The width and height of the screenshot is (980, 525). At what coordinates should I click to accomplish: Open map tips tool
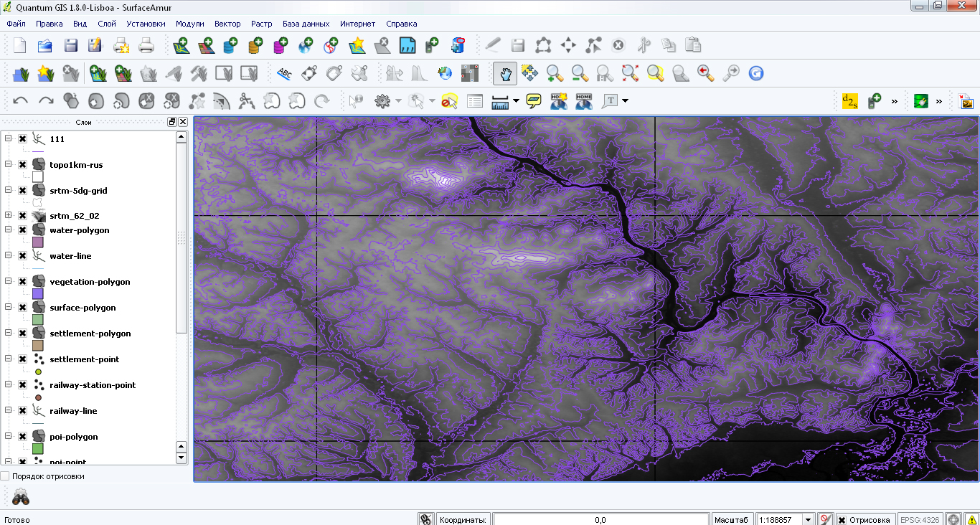pyautogui.click(x=533, y=100)
